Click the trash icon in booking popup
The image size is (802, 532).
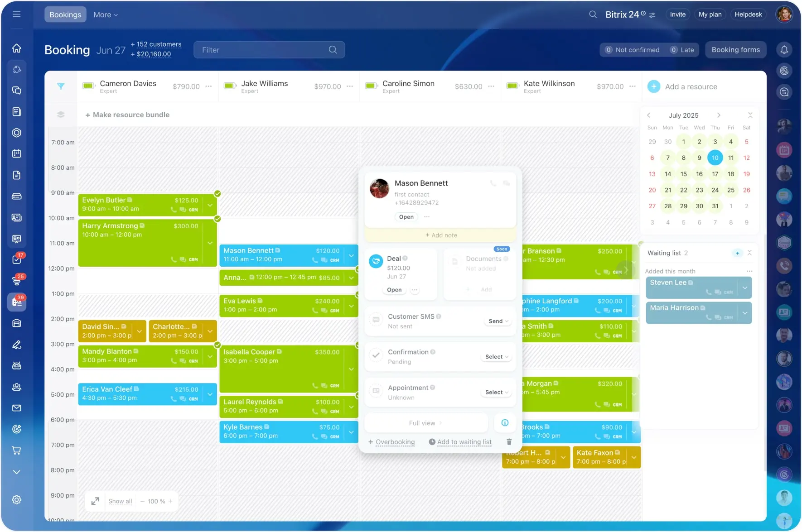(509, 442)
